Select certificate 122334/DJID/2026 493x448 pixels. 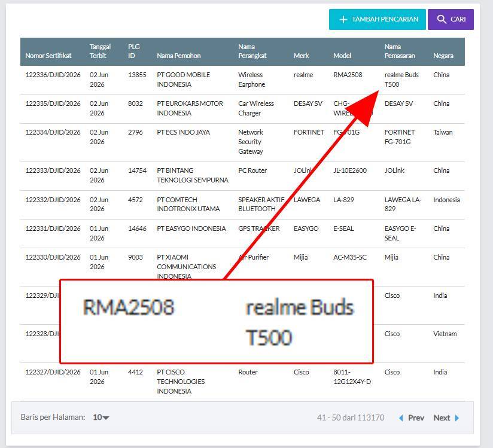pyautogui.click(x=53, y=132)
